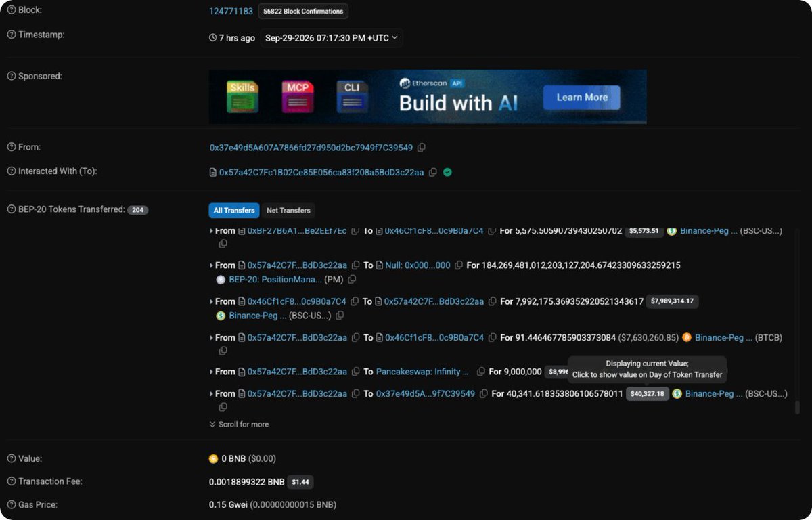Open the help icon next to Timestamp
Screen dimensions: 812x520
pyautogui.click(x=12, y=35)
